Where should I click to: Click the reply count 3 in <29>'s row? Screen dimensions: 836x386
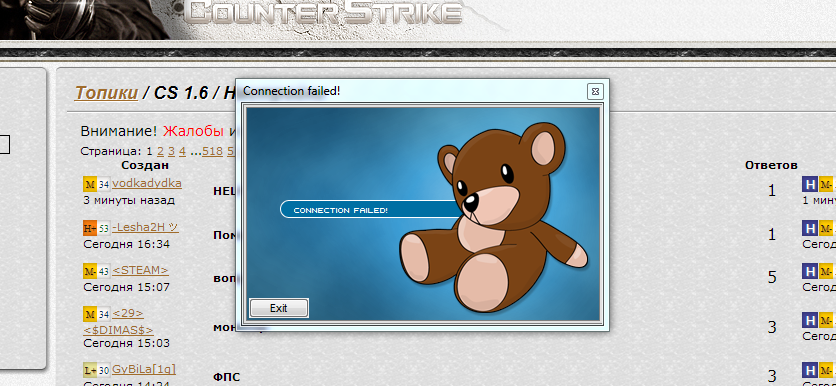tap(771, 326)
